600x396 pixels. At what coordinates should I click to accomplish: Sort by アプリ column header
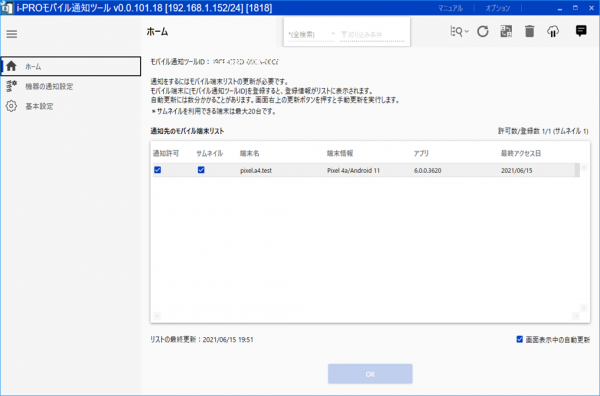pos(421,153)
